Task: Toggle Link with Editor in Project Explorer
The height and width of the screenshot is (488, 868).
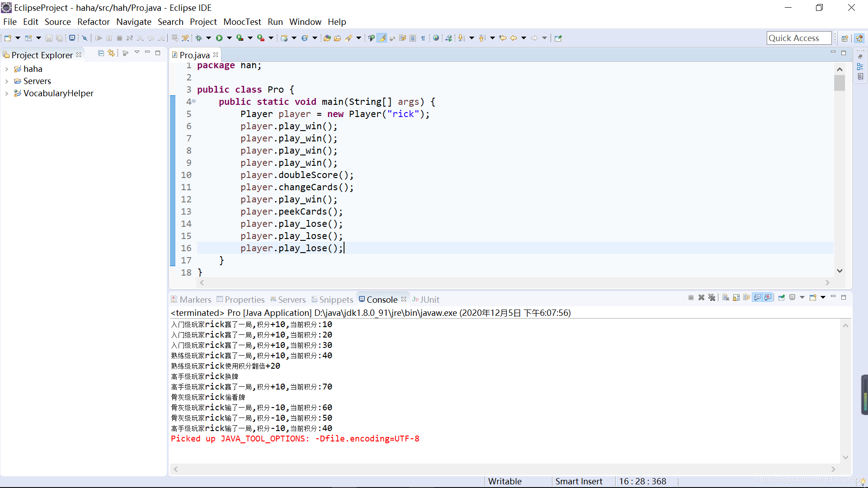Action: (x=111, y=53)
